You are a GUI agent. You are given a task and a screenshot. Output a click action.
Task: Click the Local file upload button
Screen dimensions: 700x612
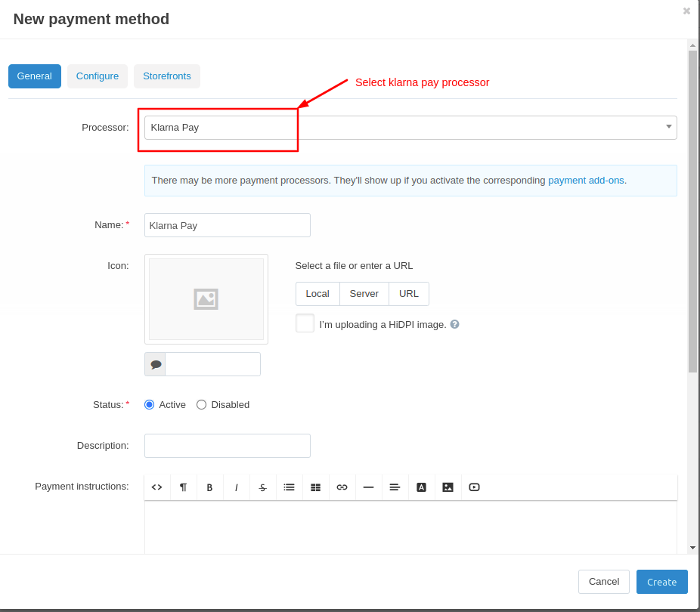(317, 294)
